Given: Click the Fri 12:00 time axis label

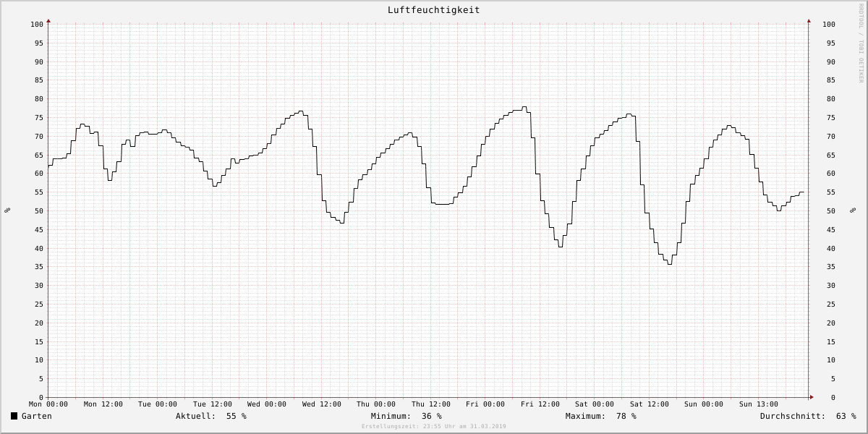Looking at the screenshot, I should 540,404.
